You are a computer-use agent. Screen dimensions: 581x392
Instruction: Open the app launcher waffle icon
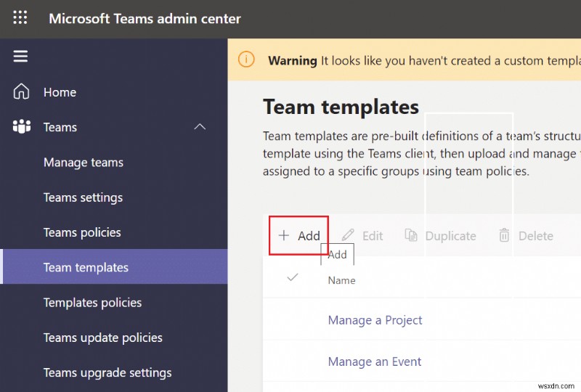point(20,17)
